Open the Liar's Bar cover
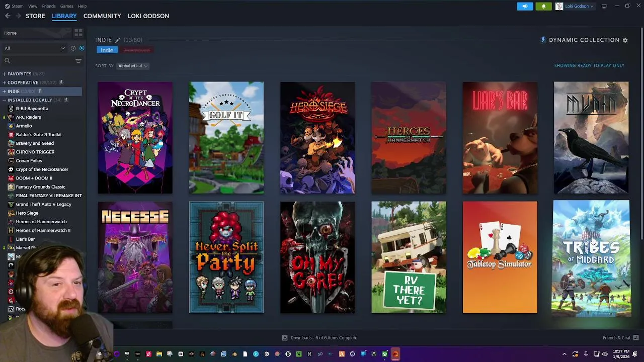 [500, 138]
